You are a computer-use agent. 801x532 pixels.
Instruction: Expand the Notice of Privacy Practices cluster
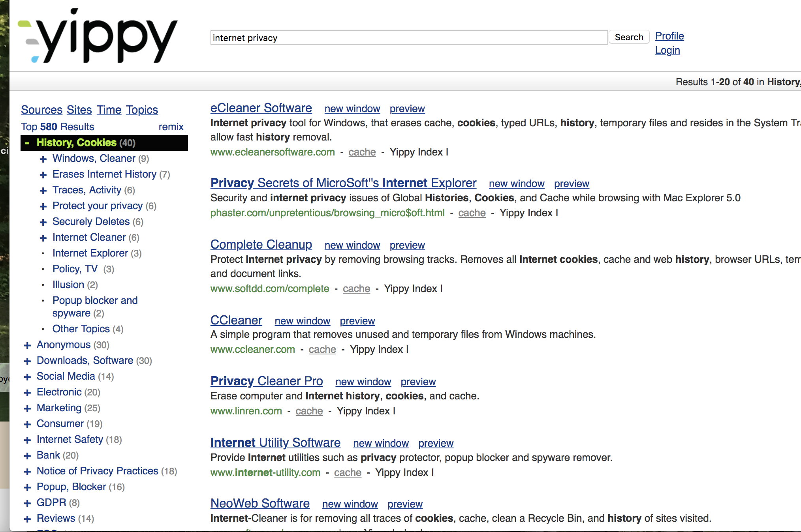pyautogui.click(x=27, y=472)
